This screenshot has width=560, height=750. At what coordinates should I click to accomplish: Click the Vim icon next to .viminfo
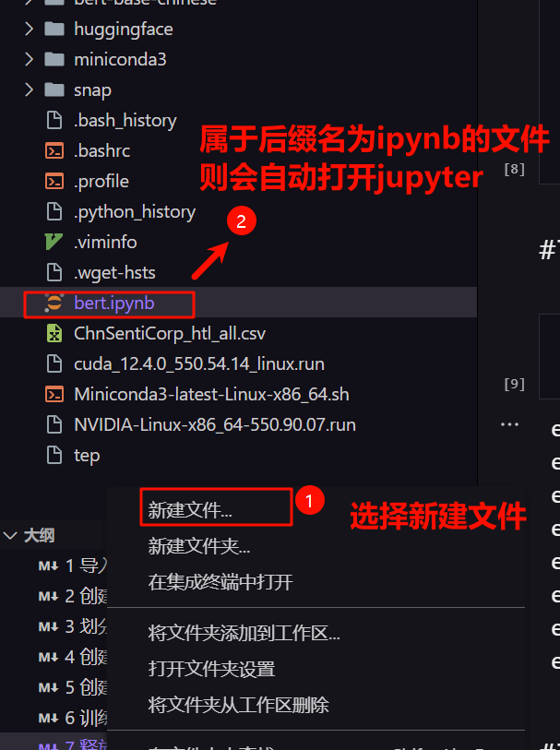pyautogui.click(x=54, y=242)
